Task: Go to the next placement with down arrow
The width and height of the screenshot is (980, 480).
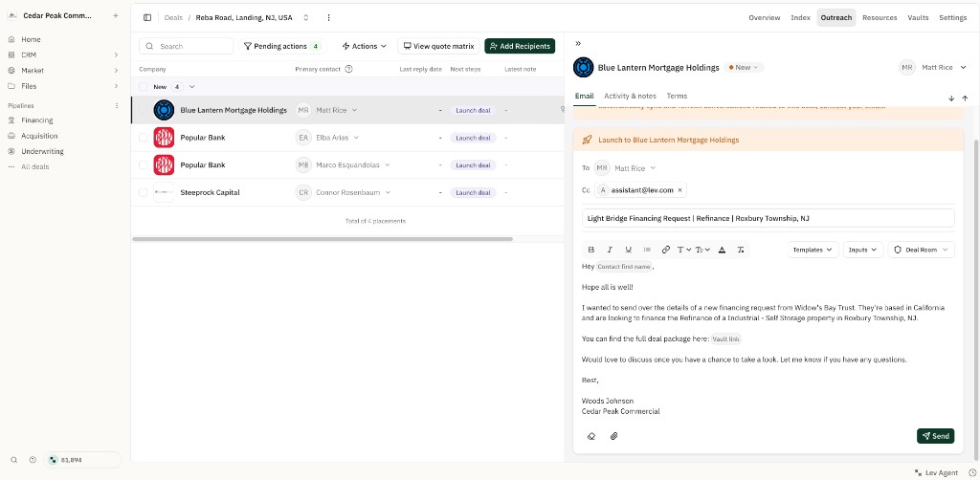Action: (x=951, y=98)
